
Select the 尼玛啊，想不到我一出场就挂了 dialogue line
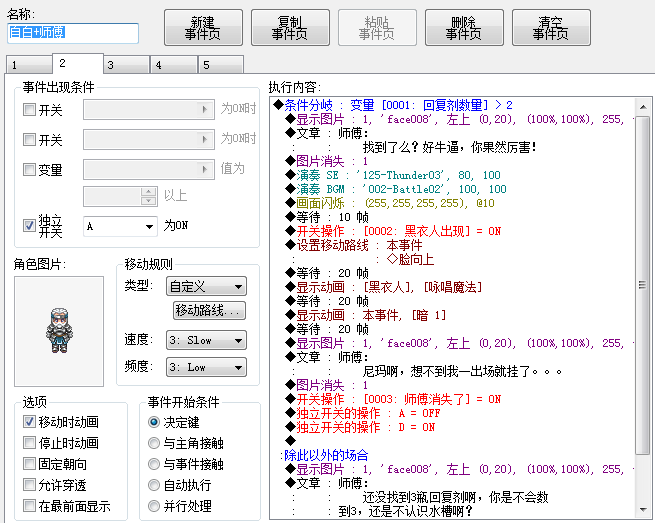[x=462, y=371]
